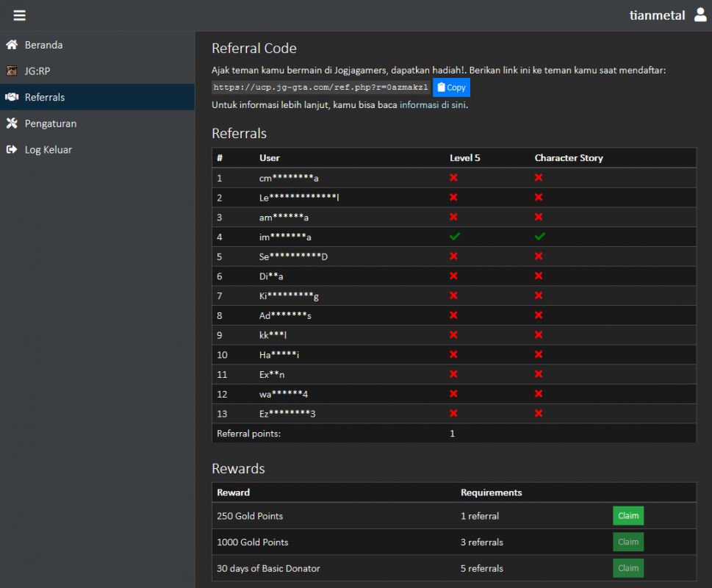The width and height of the screenshot is (712, 588).
Task: Click Character Story red cross for Ki*********g
Action: 539,295
